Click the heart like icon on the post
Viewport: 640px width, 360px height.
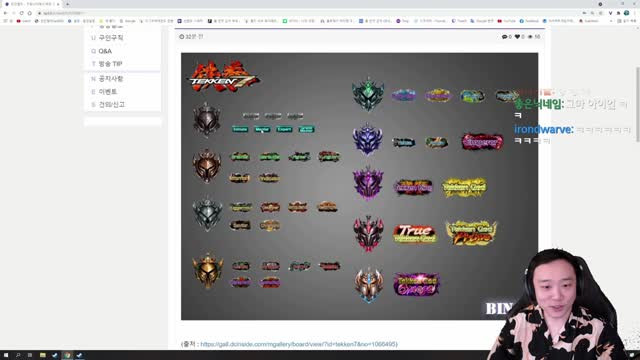pyautogui.click(x=518, y=37)
